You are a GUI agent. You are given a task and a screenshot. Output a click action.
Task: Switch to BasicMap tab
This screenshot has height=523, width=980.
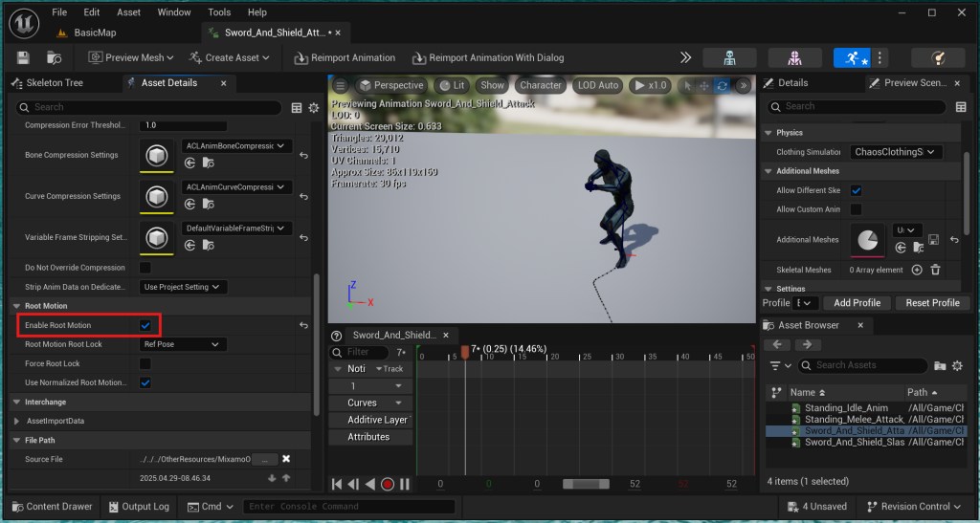point(87,33)
